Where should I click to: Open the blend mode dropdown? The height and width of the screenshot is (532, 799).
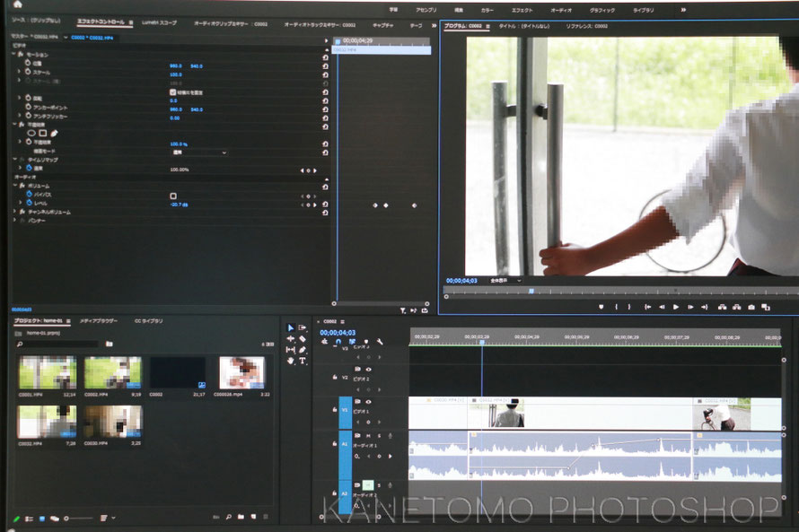coord(199,153)
